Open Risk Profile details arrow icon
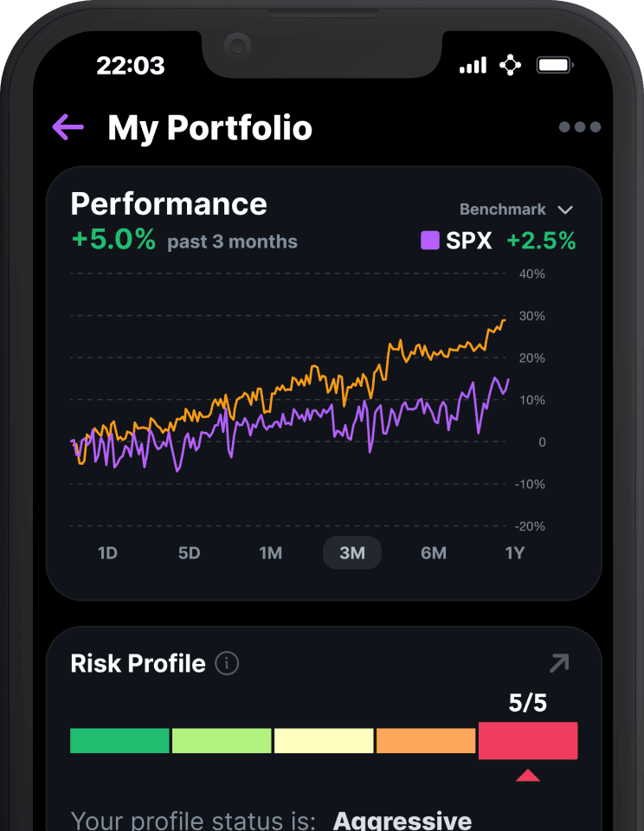This screenshot has width=644, height=831. (559, 663)
